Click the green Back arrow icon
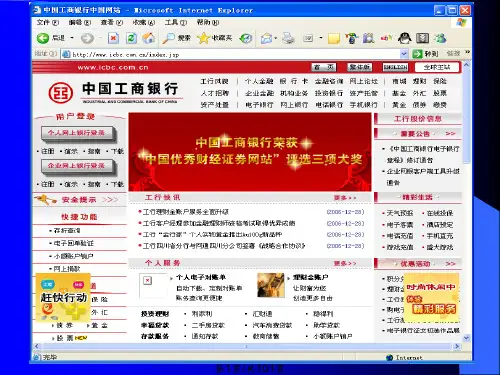This screenshot has width=500, height=375. click(x=43, y=38)
